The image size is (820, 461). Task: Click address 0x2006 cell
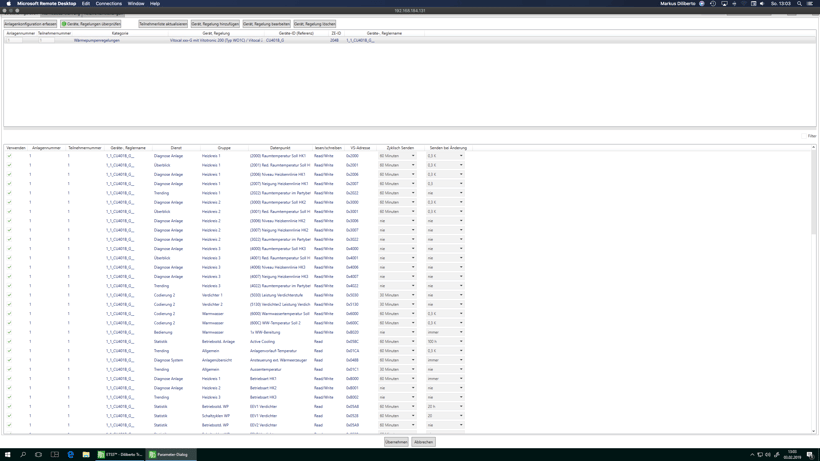[352, 175]
